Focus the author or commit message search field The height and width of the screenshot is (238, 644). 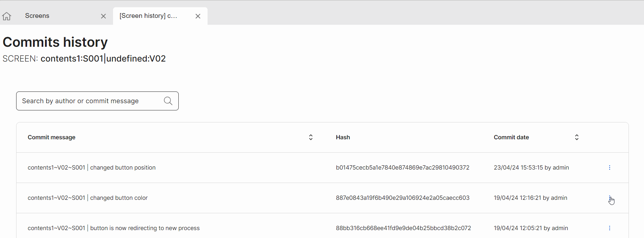(x=91, y=101)
